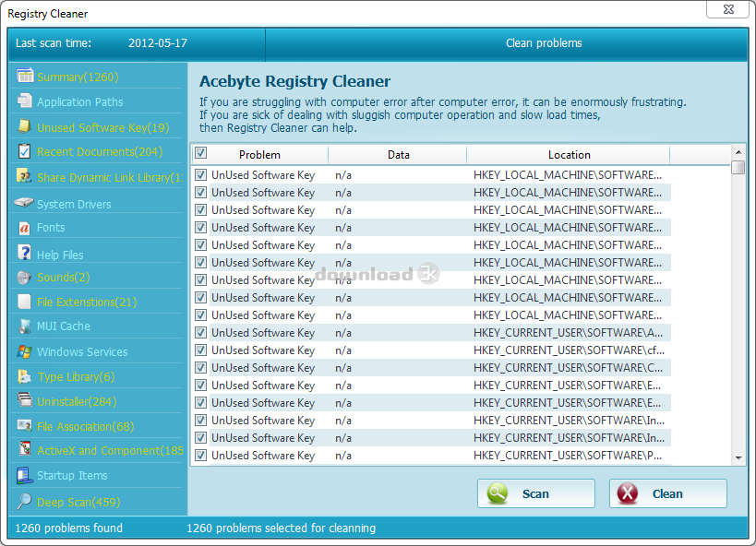Click the File Extensions blank page icon
756x546 pixels.
pos(24,302)
